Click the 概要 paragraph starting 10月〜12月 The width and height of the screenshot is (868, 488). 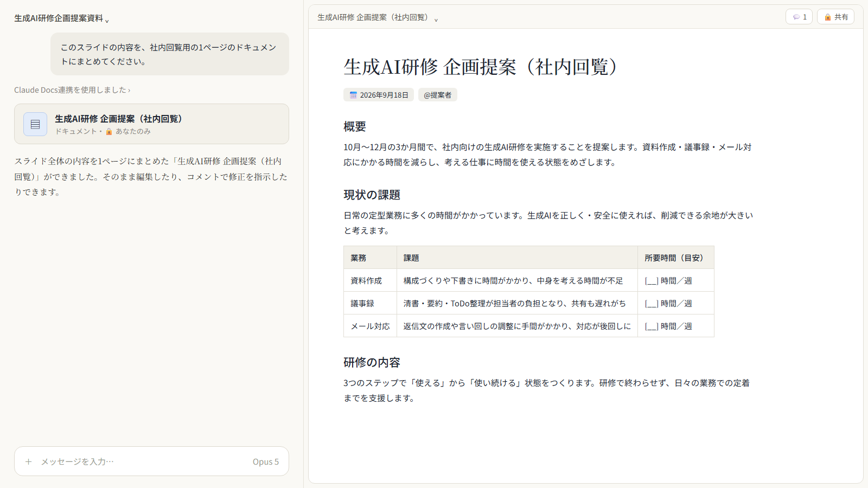(x=548, y=155)
